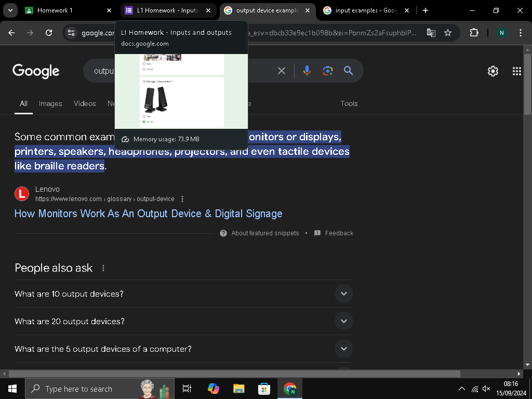The width and height of the screenshot is (532, 399).
Task: Open File Explorer from the taskbar
Action: (x=239, y=389)
